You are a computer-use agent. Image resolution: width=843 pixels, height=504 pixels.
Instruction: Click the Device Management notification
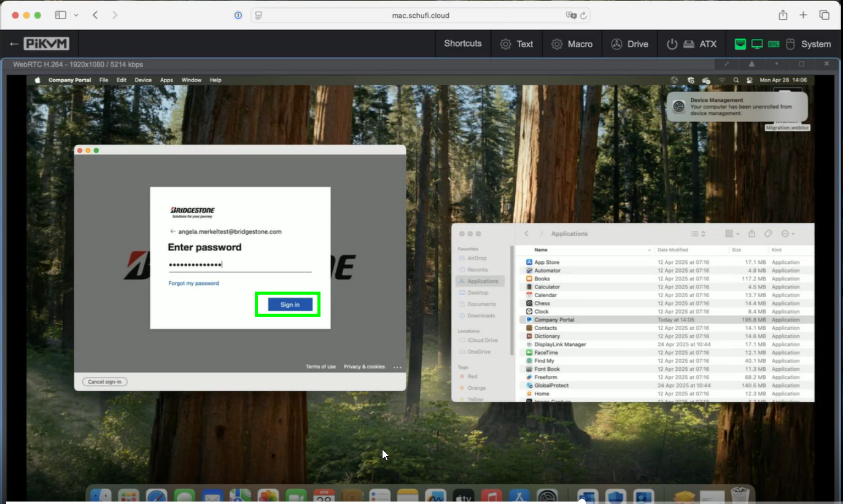click(737, 106)
